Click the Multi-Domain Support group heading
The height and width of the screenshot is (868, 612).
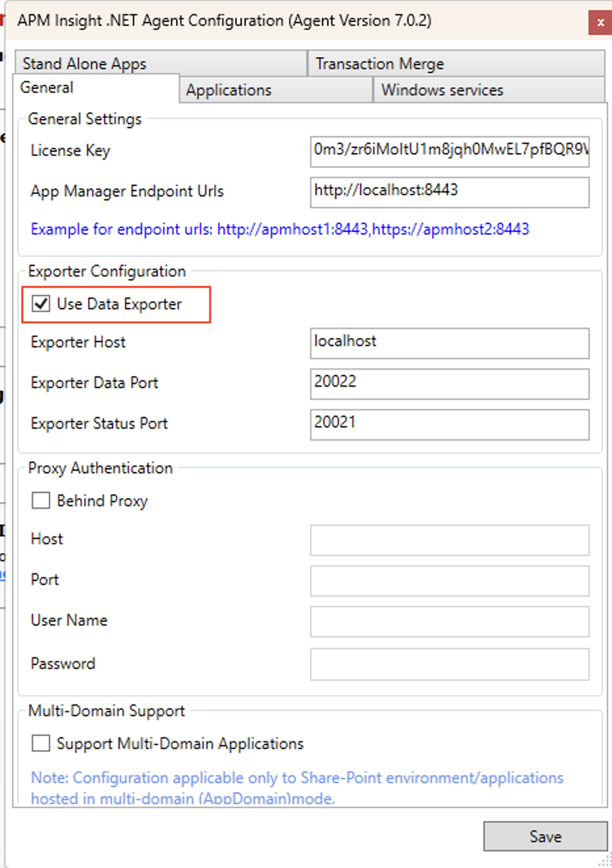(106, 711)
